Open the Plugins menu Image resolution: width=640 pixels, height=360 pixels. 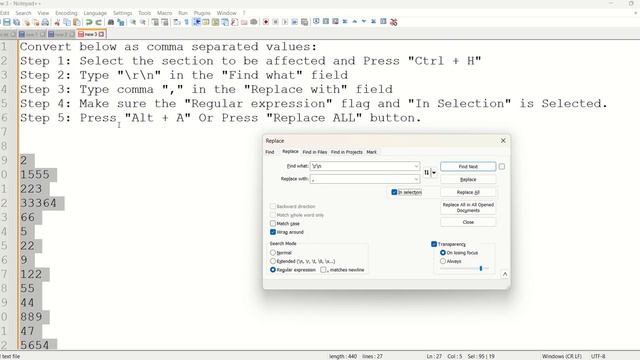click(202, 13)
